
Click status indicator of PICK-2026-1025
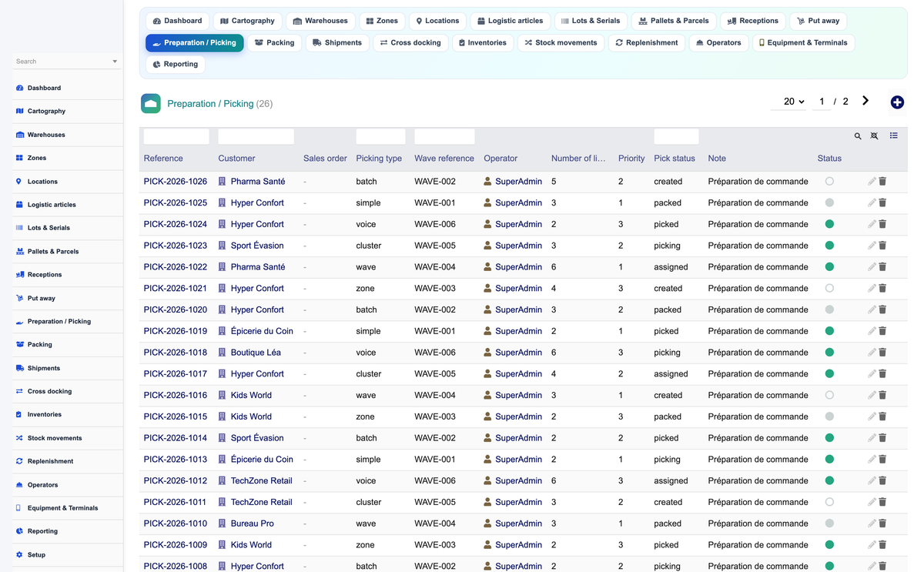pyautogui.click(x=829, y=203)
